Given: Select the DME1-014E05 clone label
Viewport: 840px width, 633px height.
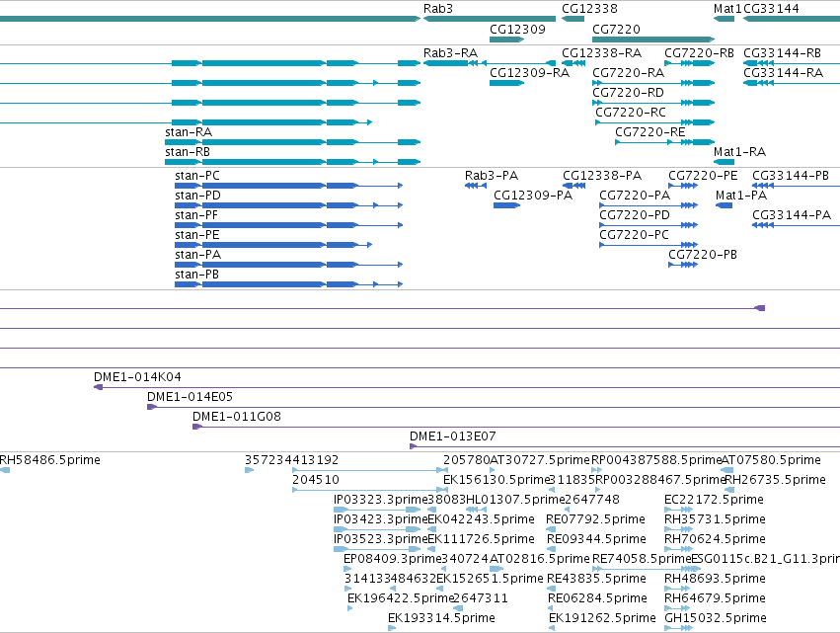Looking at the screenshot, I should [x=191, y=397].
